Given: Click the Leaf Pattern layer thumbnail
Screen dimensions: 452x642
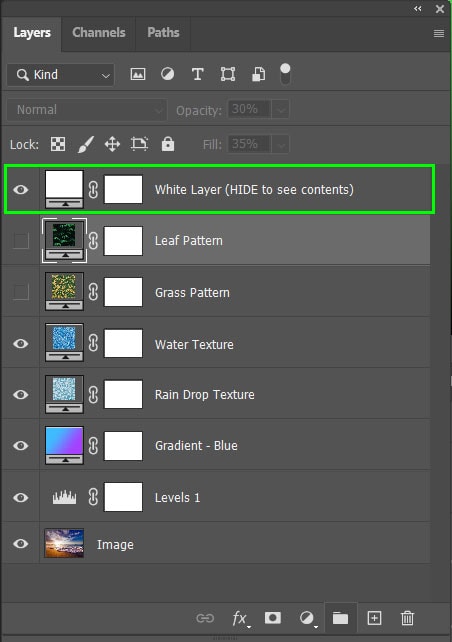Looking at the screenshot, I should [64, 240].
